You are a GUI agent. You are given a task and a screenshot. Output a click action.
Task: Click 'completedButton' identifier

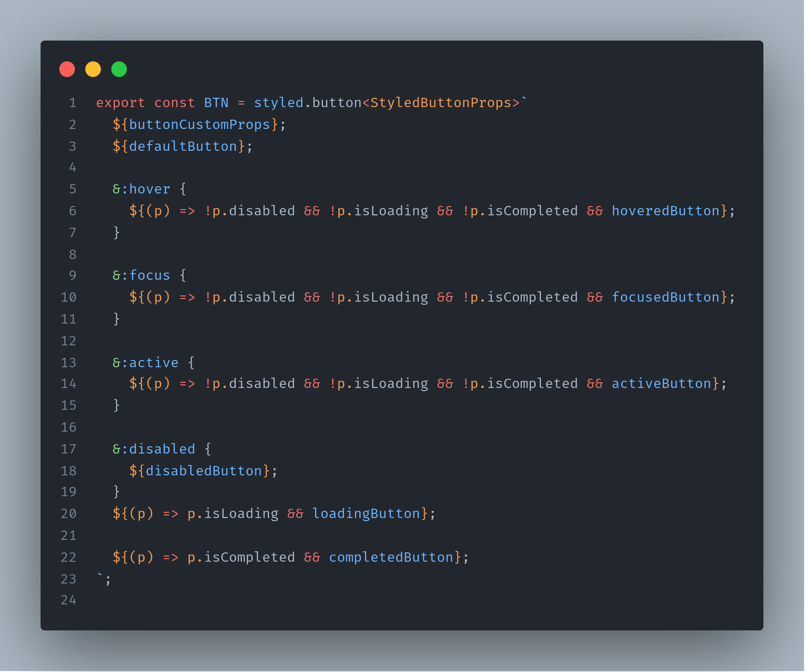tap(391, 558)
